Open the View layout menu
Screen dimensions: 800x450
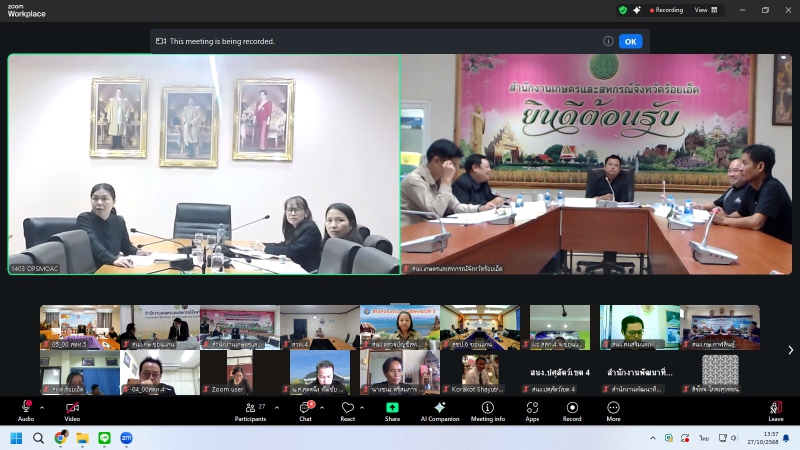[705, 10]
